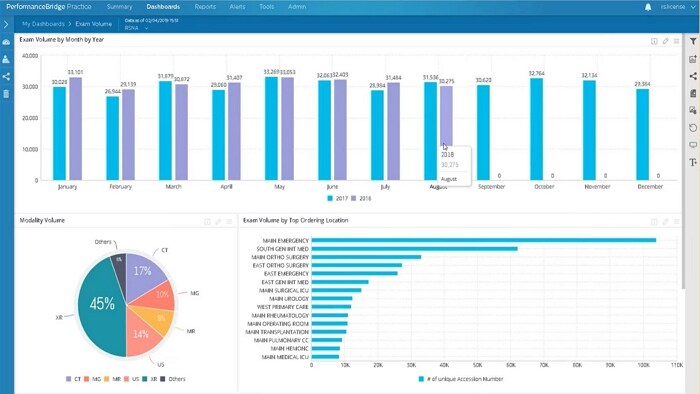Open the dashboard gauge icon in left sidebar
700x394 pixels.
pos(6,42)
